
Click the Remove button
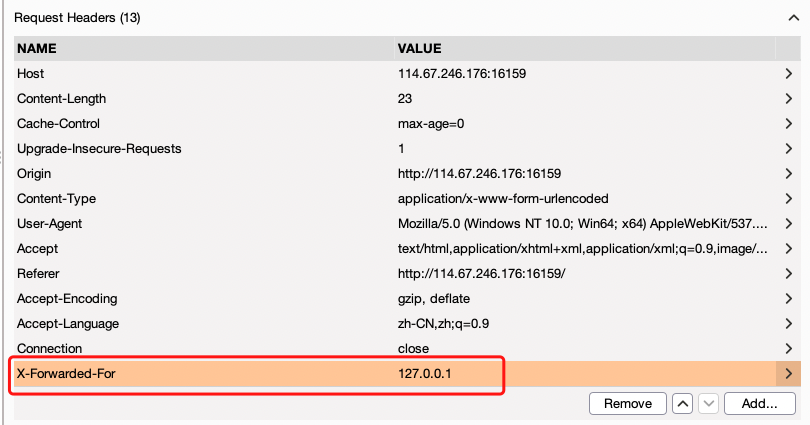pos(628,403)
